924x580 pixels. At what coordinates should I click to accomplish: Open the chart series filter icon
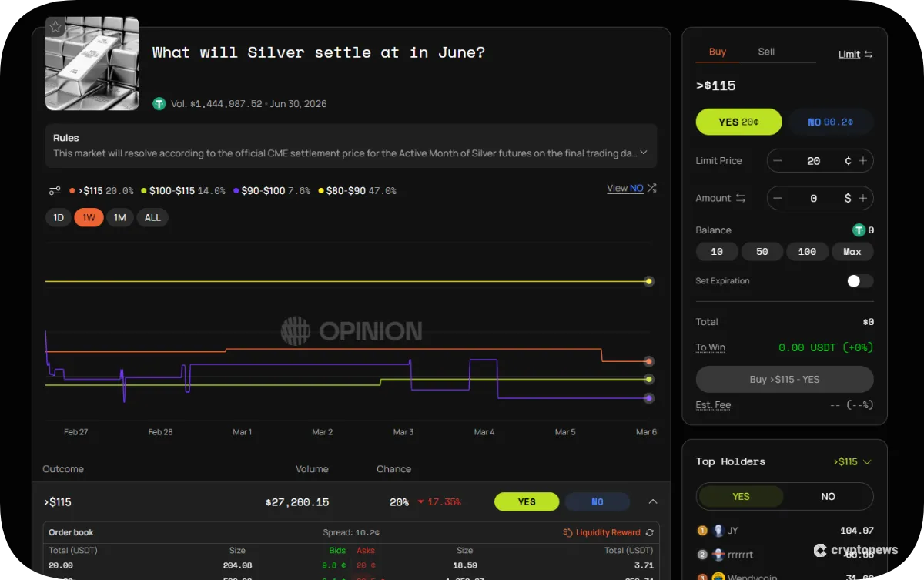pyautogui.click(x=55, y=190)
